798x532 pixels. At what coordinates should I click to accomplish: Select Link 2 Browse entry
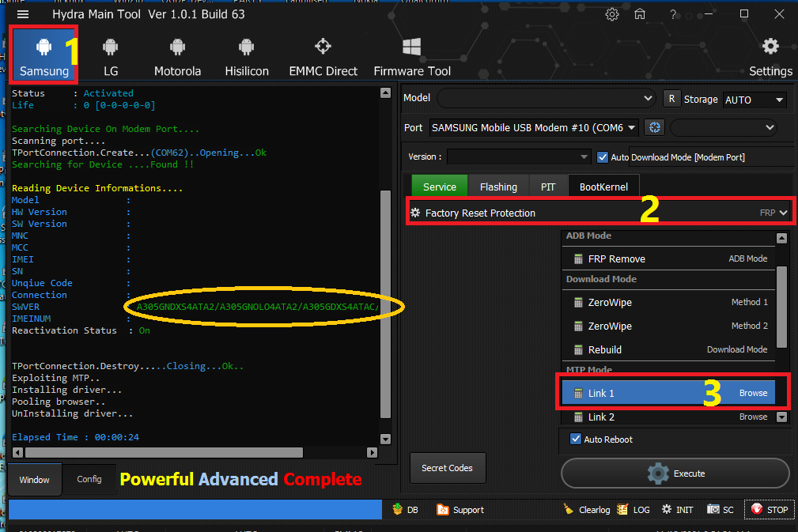point(669,417)
